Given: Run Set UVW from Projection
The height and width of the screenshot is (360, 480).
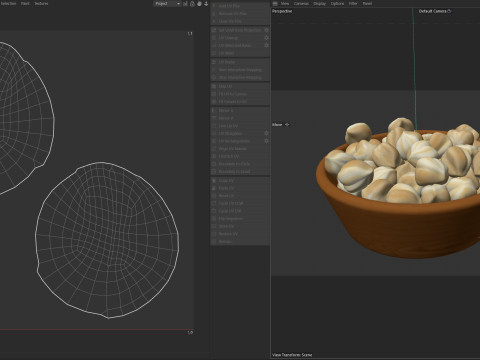Looking at the screenshot, I should click(x=237, y=30).
